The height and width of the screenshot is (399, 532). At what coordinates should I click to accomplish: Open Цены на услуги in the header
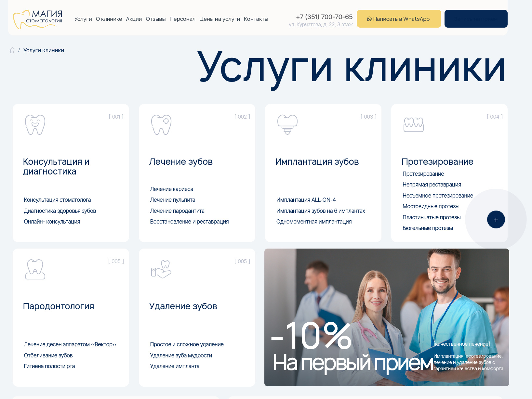point(219,19)
